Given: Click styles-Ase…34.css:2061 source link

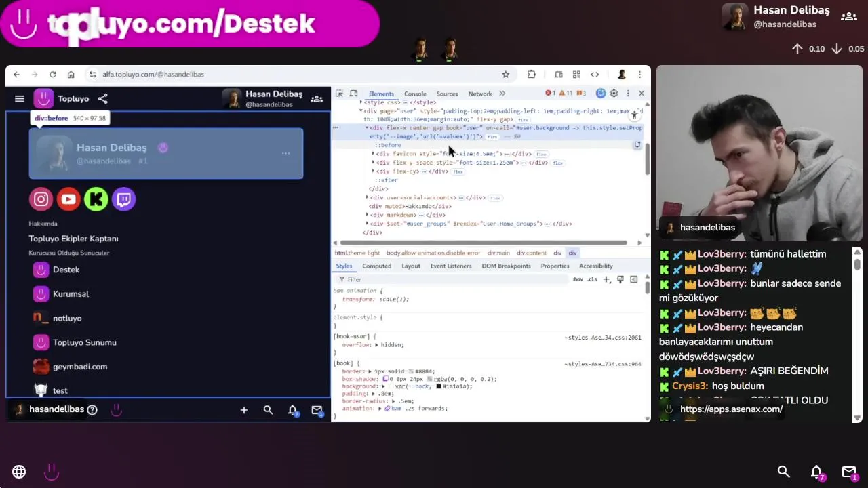Looking at the screenshot, I should click(603, 338).
